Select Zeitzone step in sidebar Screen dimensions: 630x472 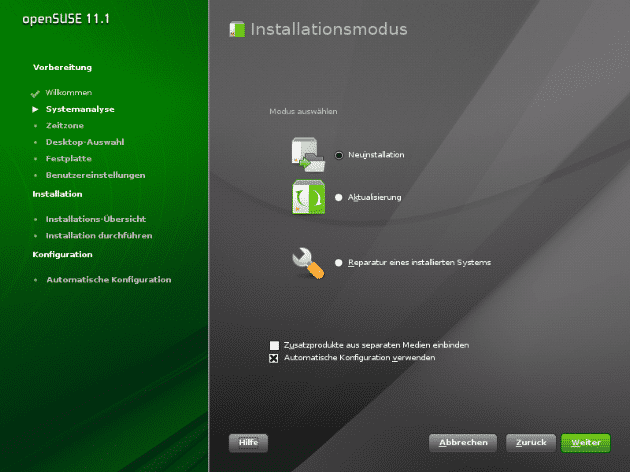coord(63,125)
